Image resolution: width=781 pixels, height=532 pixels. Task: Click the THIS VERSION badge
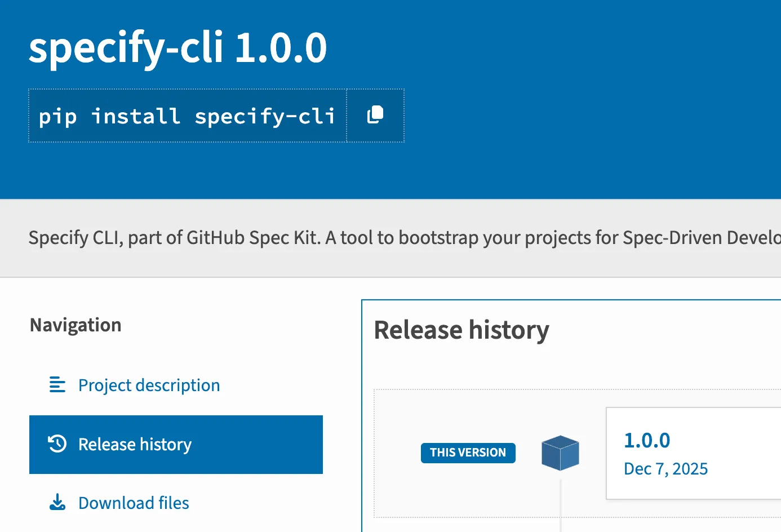coord(468,453)
